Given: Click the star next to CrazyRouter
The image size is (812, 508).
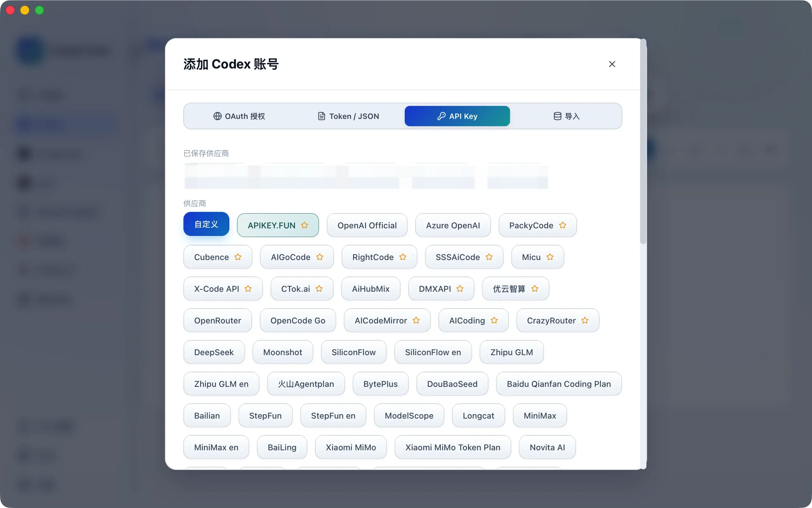Looking at the screenshot, I should [585, 320].
